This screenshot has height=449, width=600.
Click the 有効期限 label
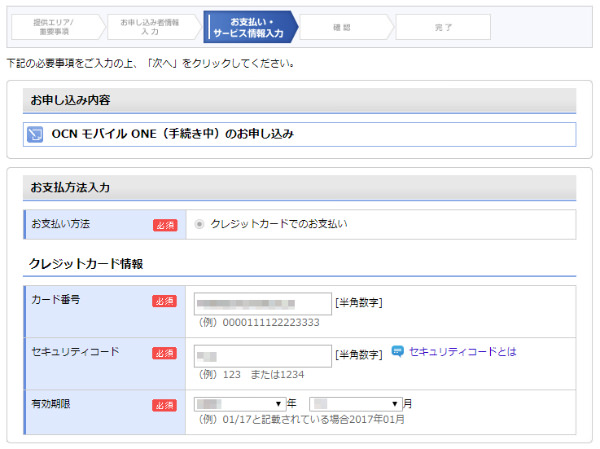click(x=51, y=403)
